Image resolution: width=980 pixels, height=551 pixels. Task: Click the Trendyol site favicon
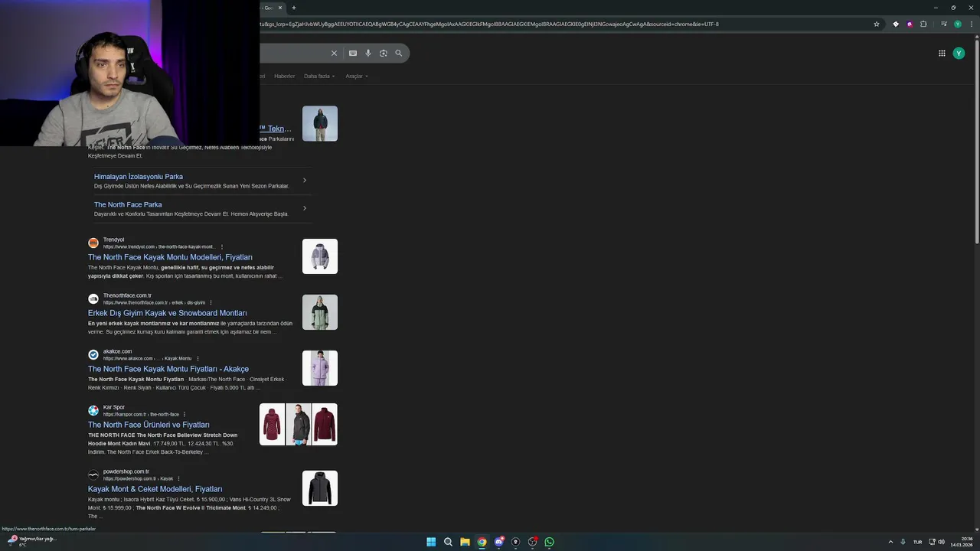[93, 243]
